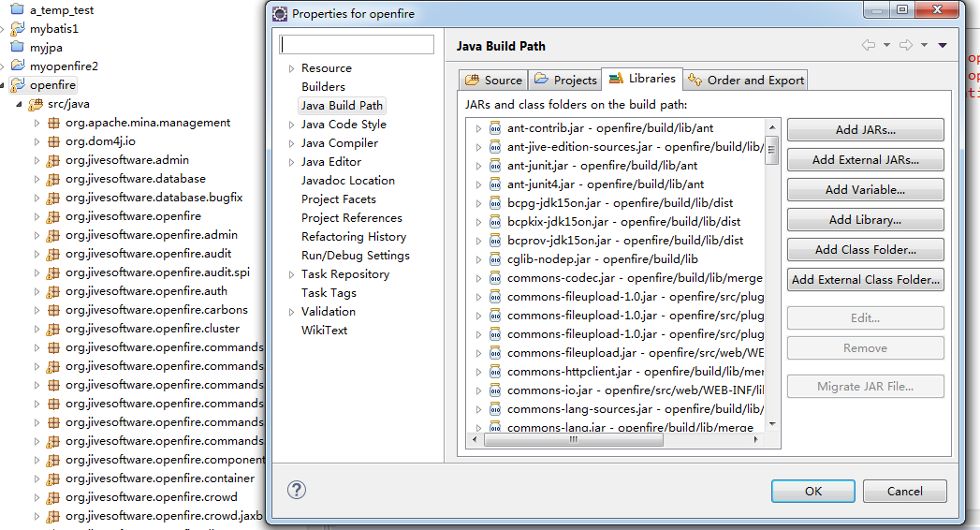Viewport: 980px width, 530px height.
Task: Click the commons-codec.jar file icon
Action: point(495,278)
